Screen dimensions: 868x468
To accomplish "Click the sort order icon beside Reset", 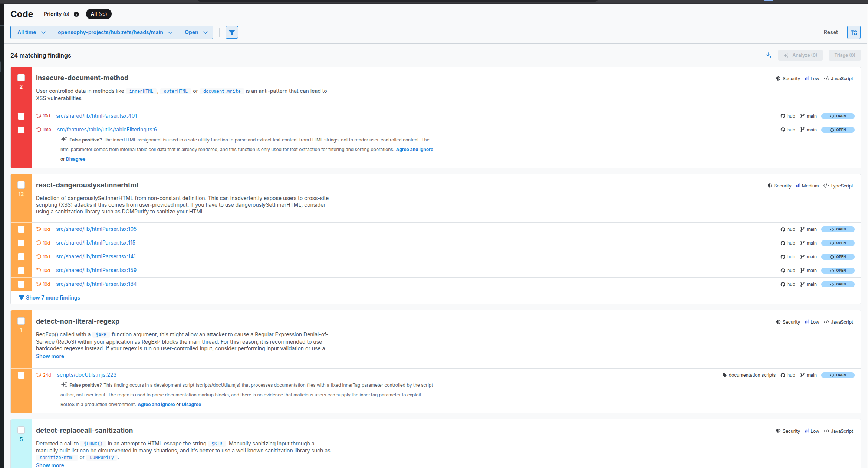I will click(854, 32).
